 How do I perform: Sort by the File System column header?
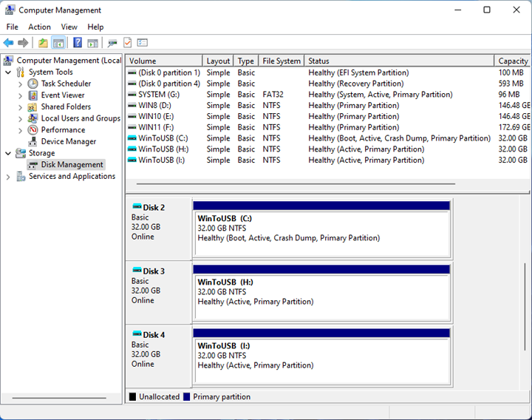click(282, 61)
